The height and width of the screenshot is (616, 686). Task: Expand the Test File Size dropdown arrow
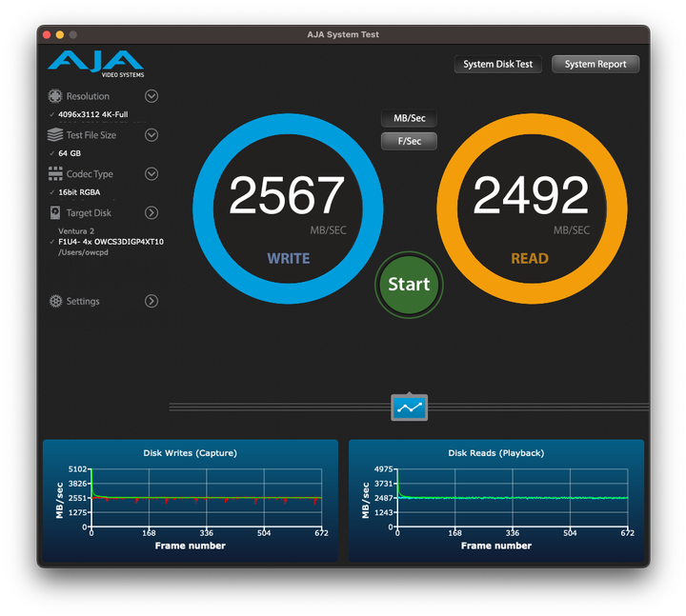pyautogui.click(x=151, y=135)
